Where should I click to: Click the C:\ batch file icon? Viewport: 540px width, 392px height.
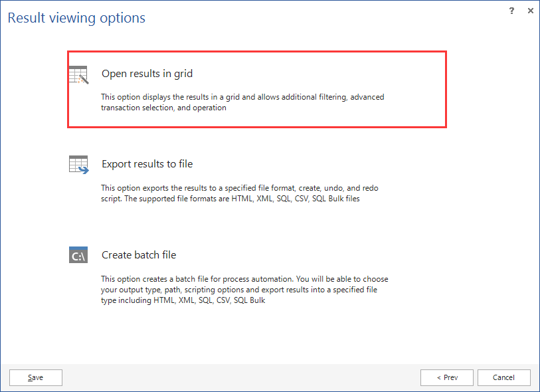78,254
